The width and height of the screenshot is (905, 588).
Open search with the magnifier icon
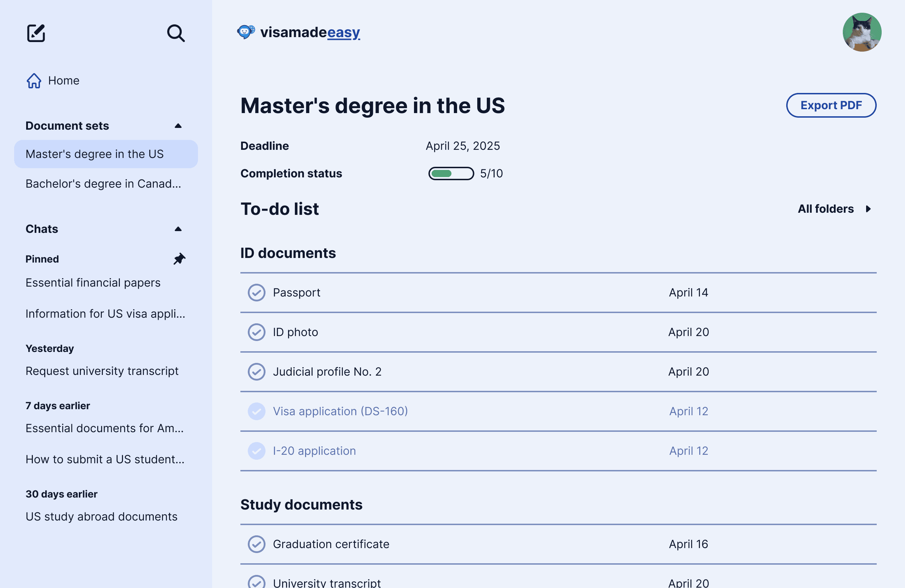point(176,33)
